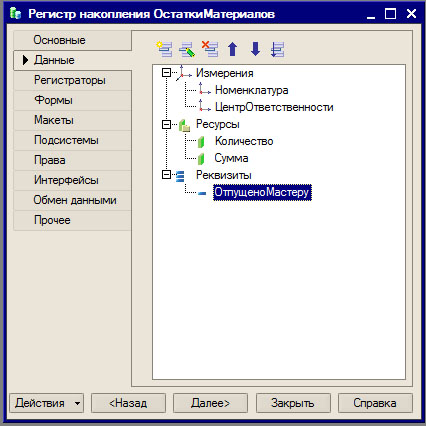Select the Реквизиты tree node
The image size is (426, 426).
[x=224, y=175]
